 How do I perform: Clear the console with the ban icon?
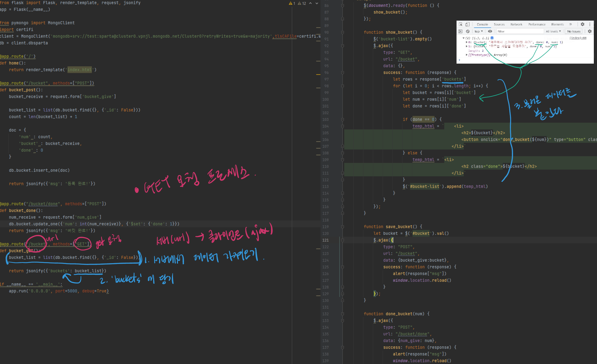pyautogui.click(x=468, y=31)
